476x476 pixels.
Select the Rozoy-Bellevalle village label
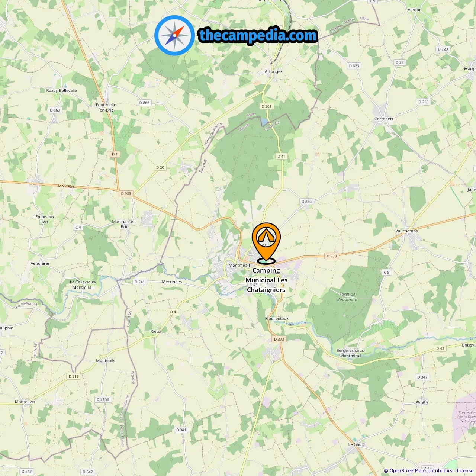click(62, 90)
